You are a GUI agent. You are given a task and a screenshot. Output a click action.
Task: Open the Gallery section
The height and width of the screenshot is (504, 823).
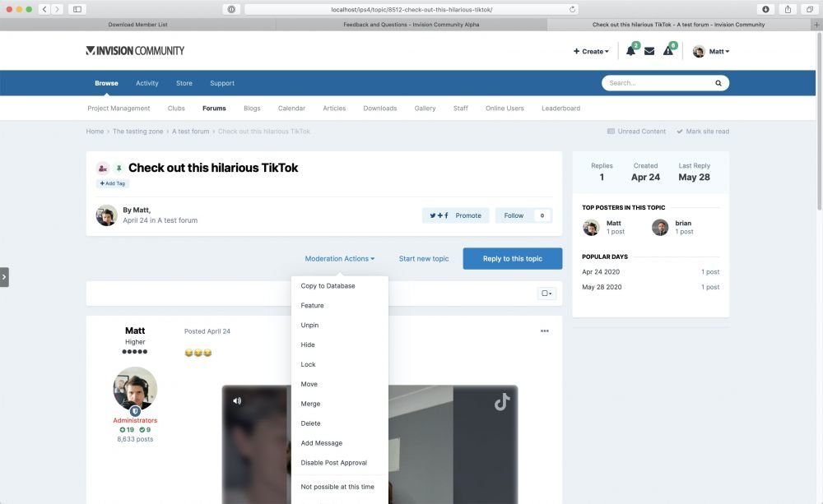[x=425, y=108]
